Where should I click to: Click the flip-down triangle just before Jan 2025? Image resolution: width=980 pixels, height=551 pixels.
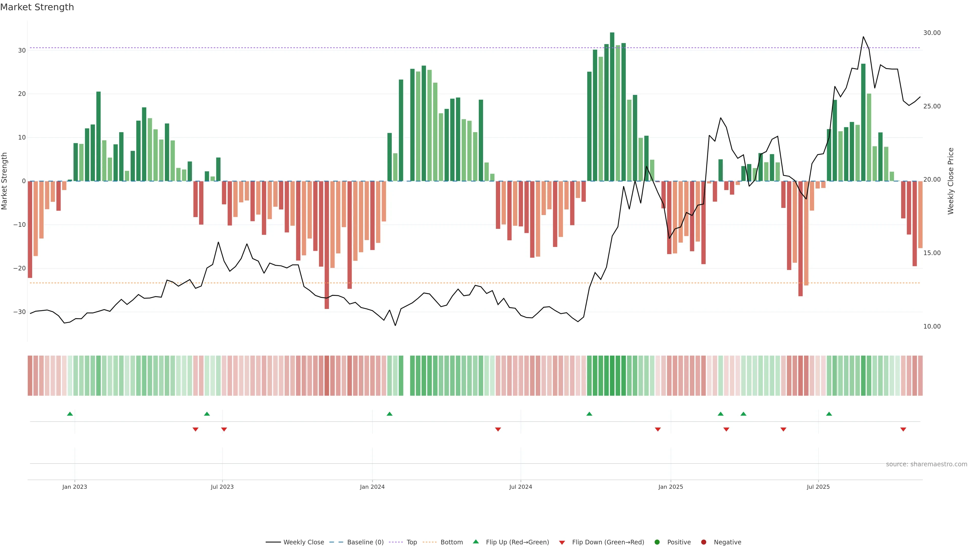click(657, 429)
